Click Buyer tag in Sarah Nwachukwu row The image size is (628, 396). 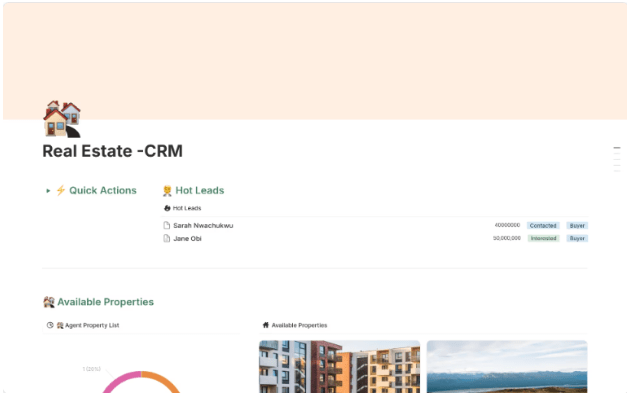click(x=577, y=226)
